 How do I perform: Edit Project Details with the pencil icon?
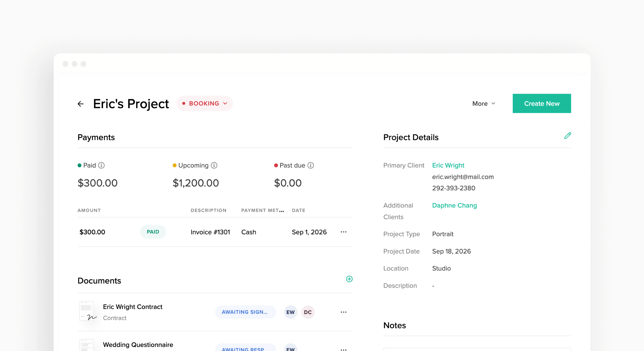click(567, 136)
